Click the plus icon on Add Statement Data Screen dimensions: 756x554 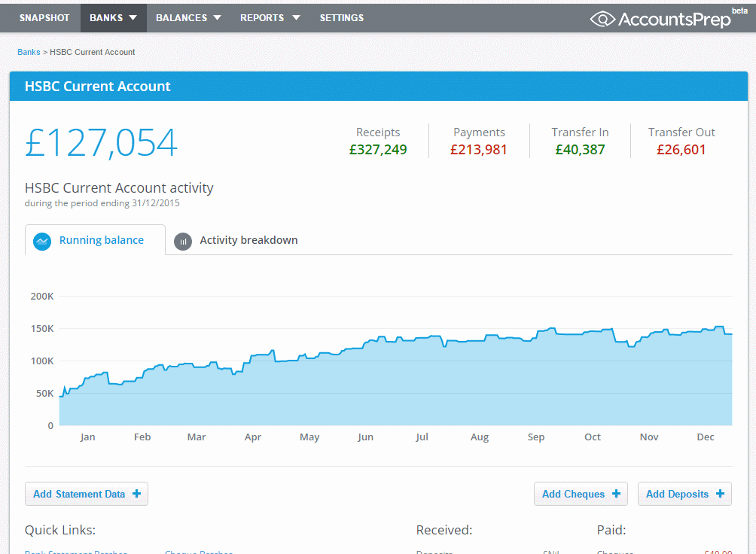(136, 493)
